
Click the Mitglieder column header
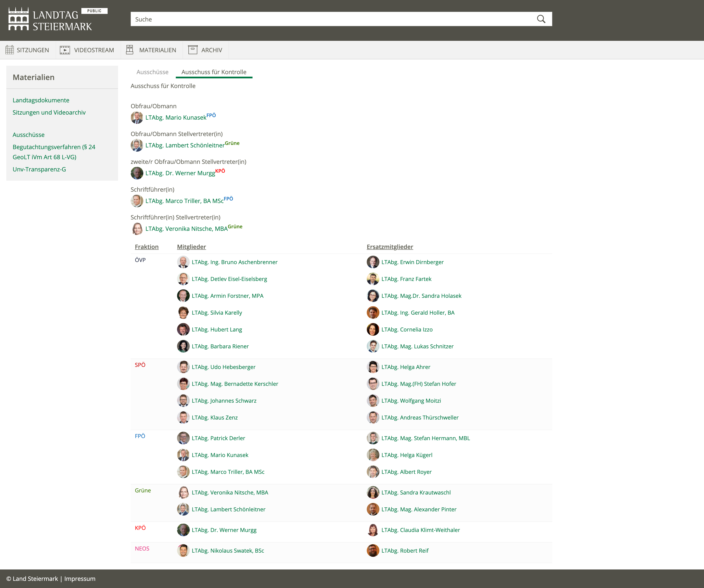pos(191,247)
